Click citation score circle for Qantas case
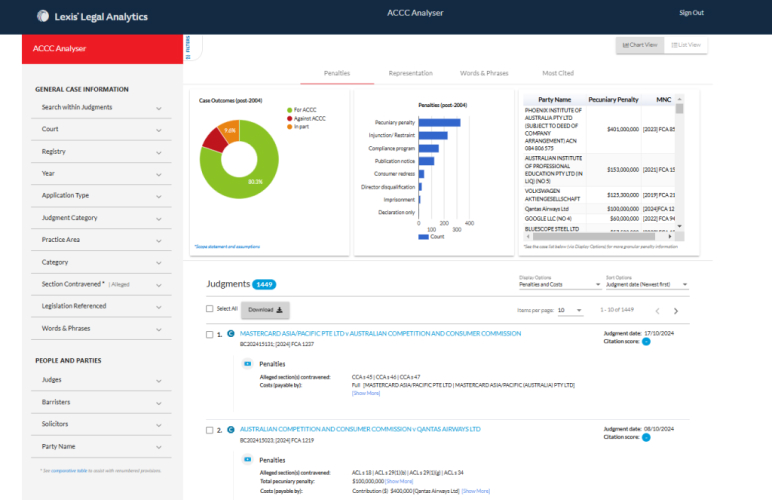 646,437
